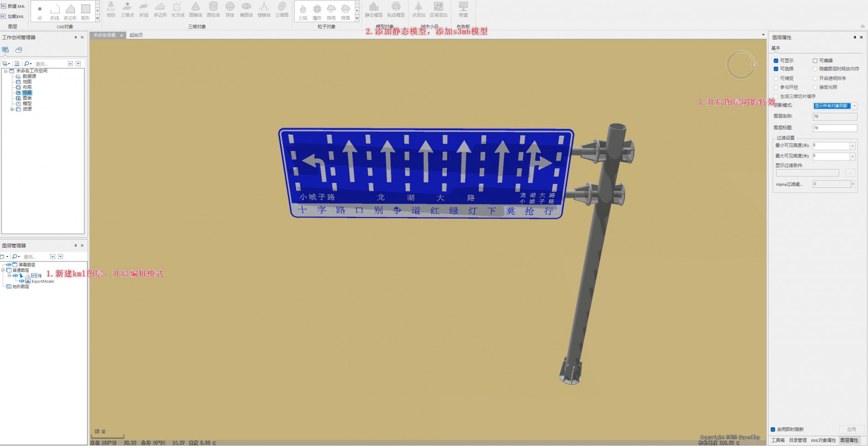Click the 应用 (Apply) button
The height and width of the screenshot is (446, 868).
[x=852, y=430]
